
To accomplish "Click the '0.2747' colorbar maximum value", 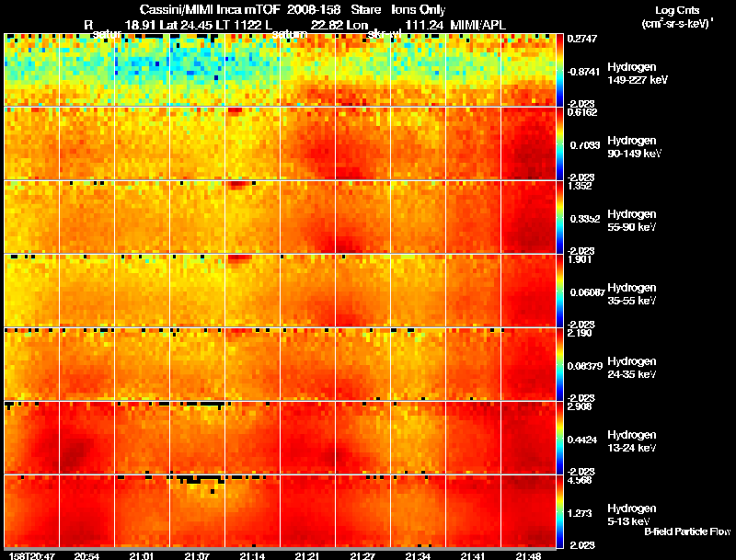I will click(582, 39).
